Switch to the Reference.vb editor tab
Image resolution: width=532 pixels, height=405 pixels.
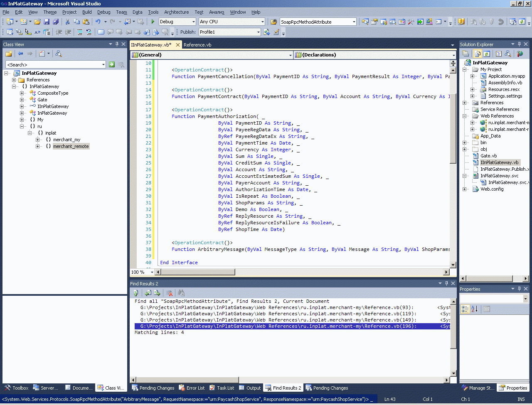197,45
